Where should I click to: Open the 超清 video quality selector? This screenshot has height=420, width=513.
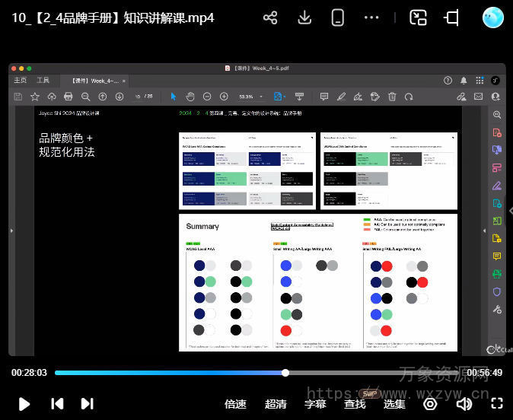tap(276, 404)
